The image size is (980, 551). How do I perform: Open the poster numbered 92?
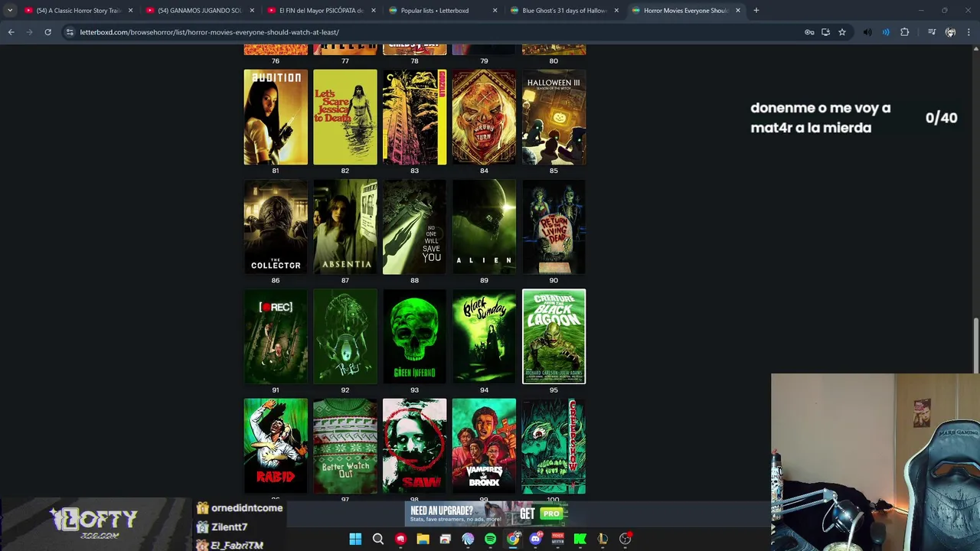[x=345, y=336]
